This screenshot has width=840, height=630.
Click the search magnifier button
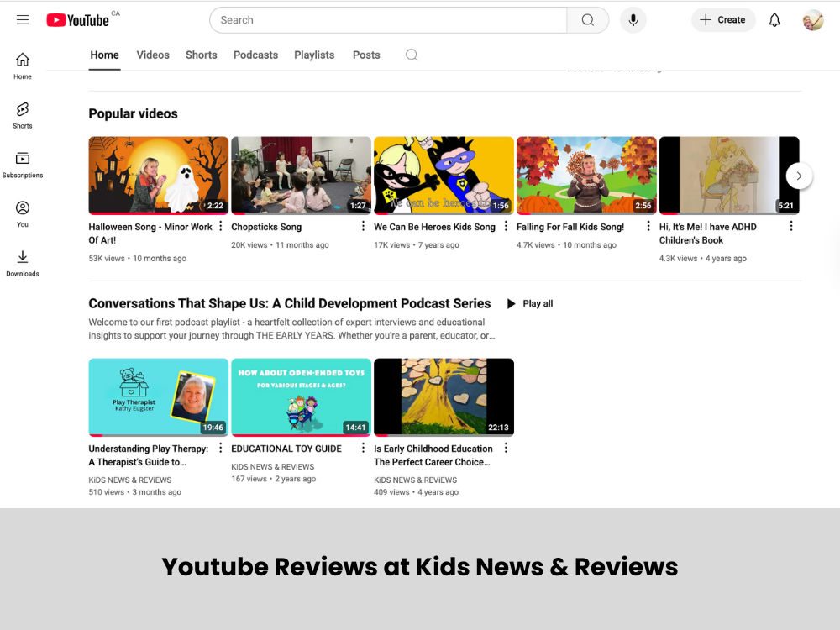(x=588, y=20)
